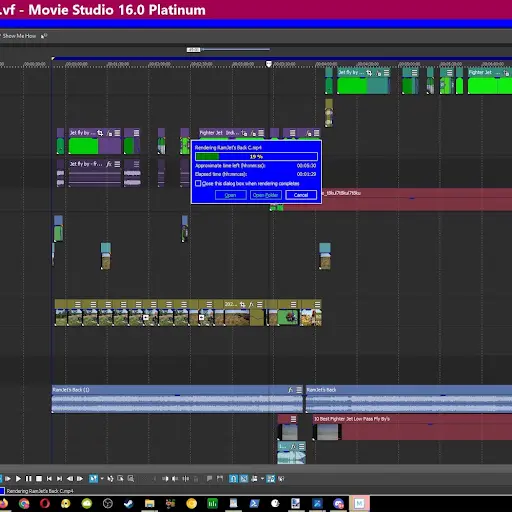Open the menu on RamJet's Back (1) clip
The height and width of the screenshot is (512, 512).
click(299, 390)
